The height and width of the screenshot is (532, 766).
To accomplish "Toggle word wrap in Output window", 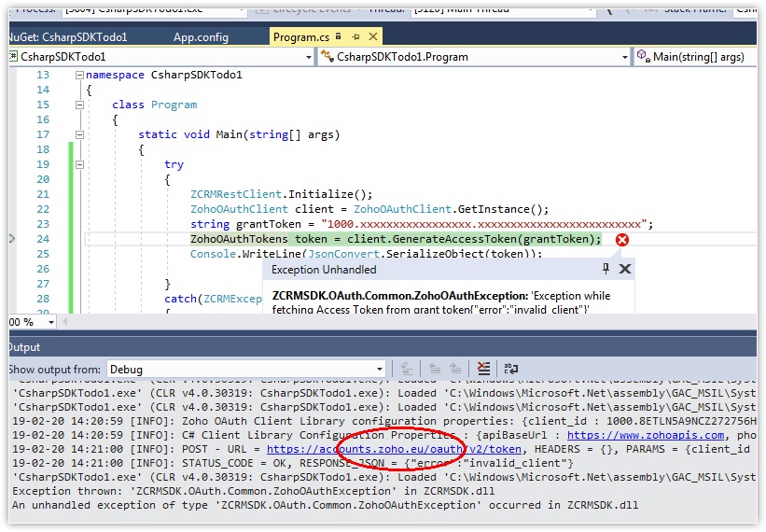I will point(511,369).
